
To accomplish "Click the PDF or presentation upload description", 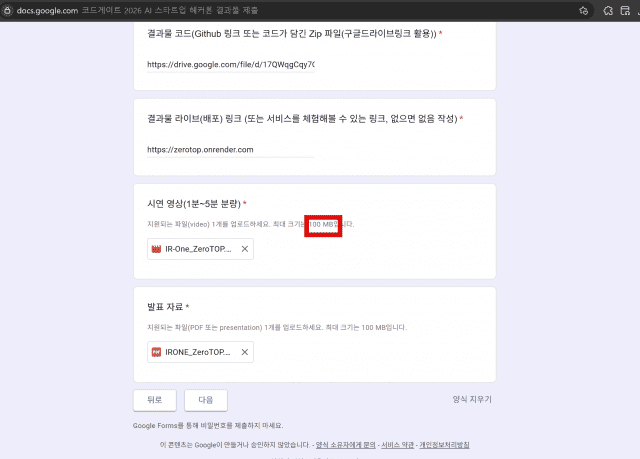I will (x=277, y=328).
